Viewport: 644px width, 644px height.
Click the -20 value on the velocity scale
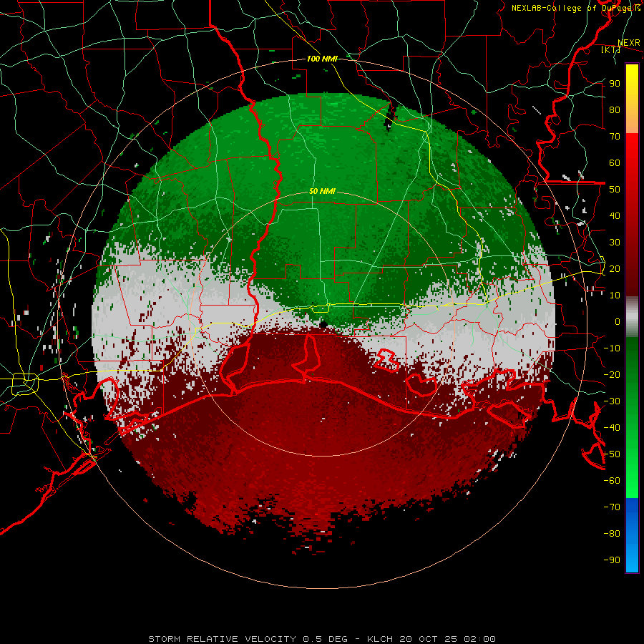[x=612, y=374]
